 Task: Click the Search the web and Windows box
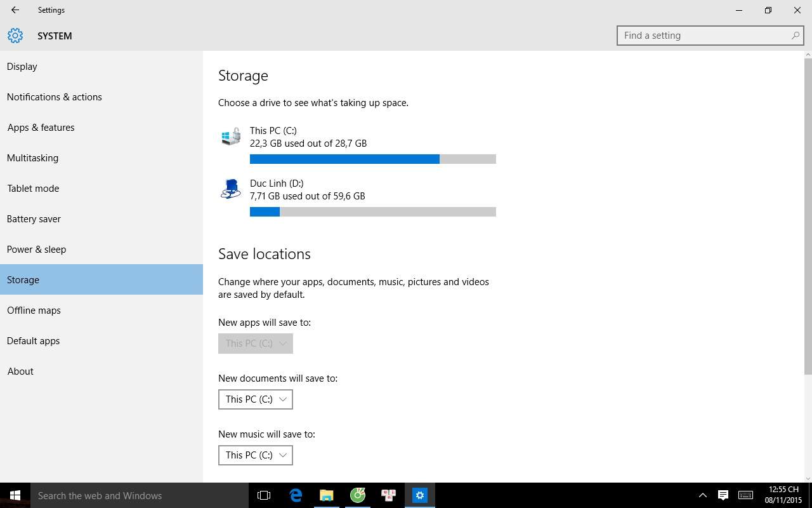pyautogui.click(x=140, y=495)
